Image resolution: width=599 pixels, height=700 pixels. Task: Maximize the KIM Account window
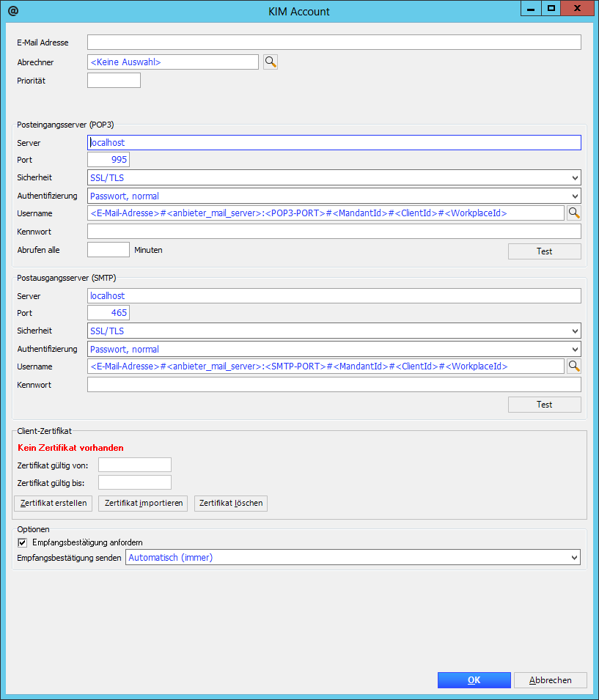tap(551, 9)
